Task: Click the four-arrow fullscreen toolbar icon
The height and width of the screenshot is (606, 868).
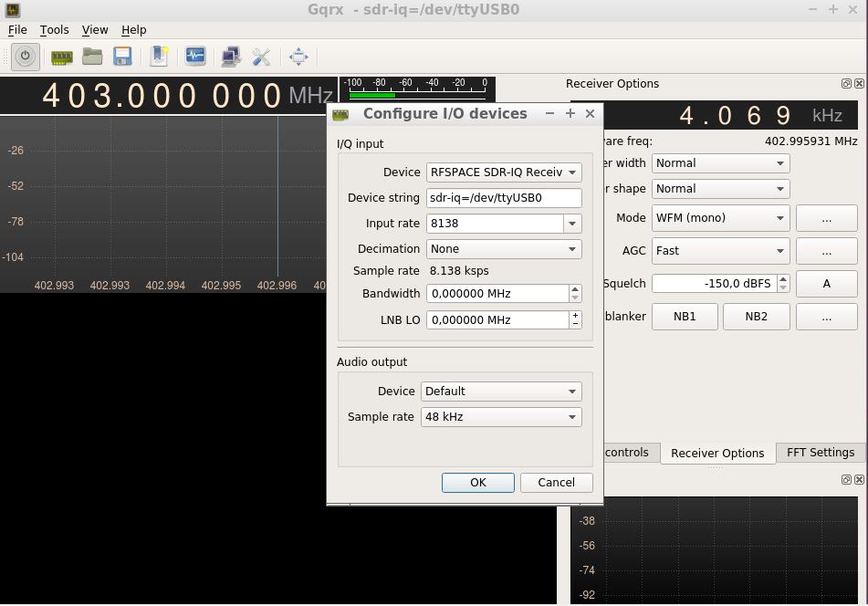Action: [x=298, y=57]
